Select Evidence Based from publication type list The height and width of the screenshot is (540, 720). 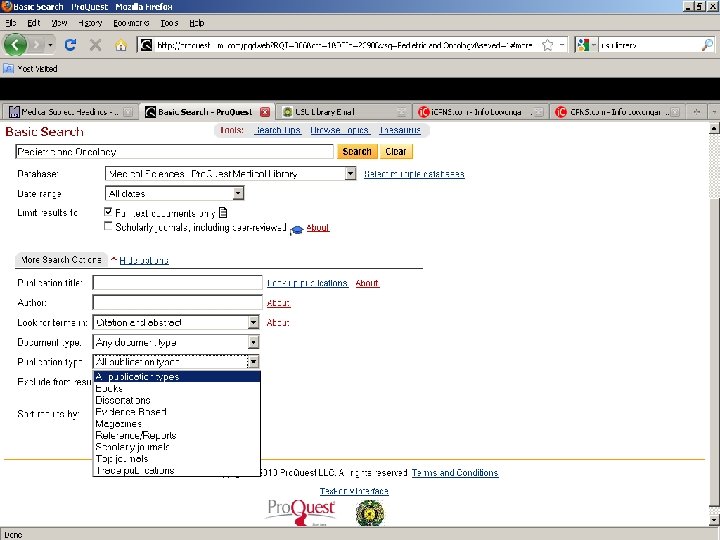point(177,412)
